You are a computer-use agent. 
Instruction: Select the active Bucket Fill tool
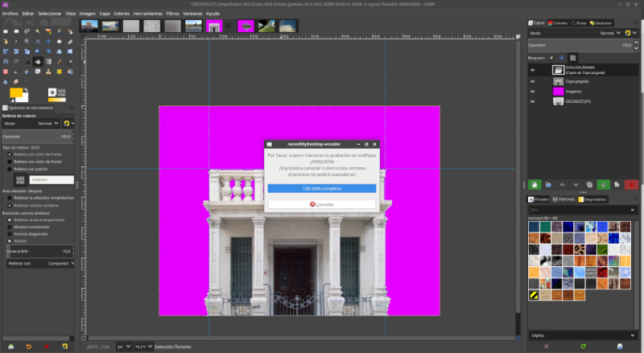pyautogui.click(x=36, y=61)
